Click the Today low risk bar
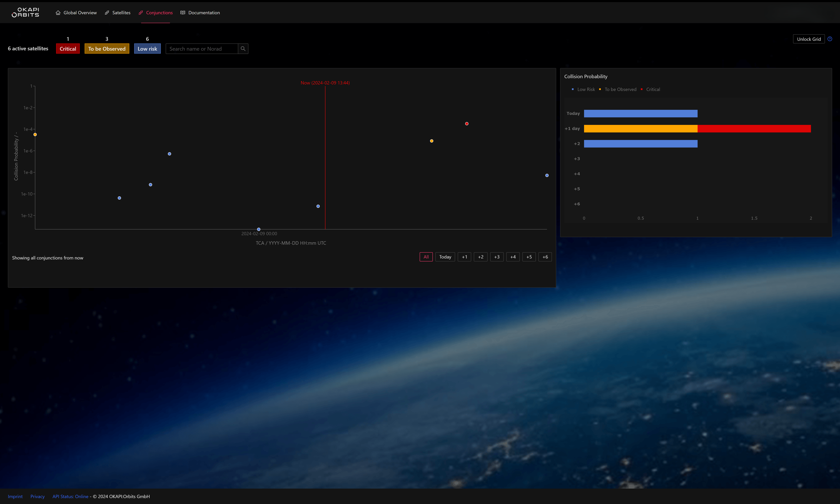840x504 pixels. pos(641,113)
